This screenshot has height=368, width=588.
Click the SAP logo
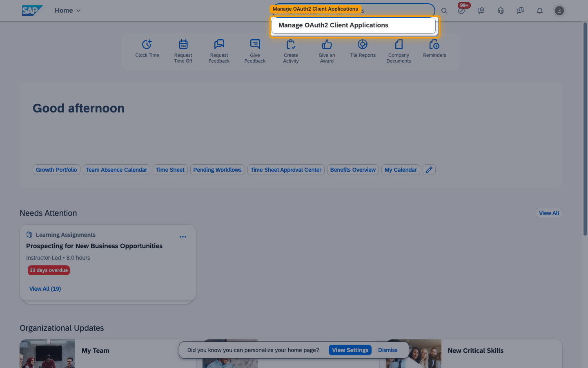tap(32, 11)
